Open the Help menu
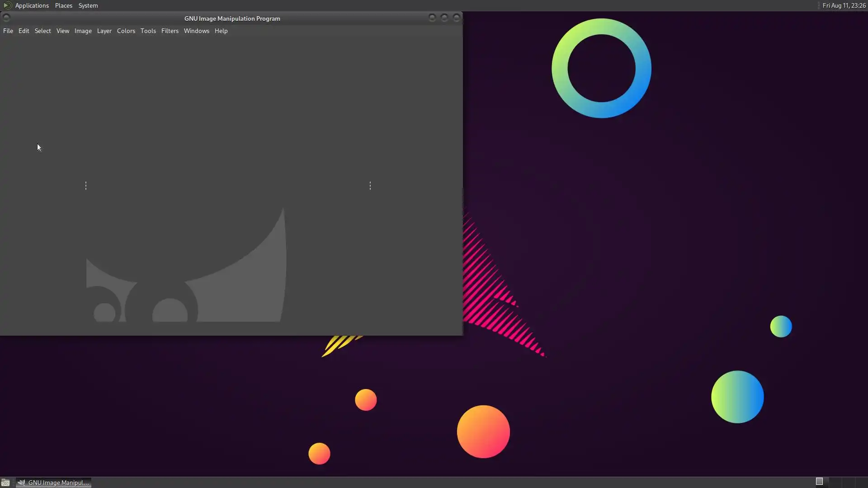Image resolution: width=868 pixels, height=488 pixels. tap(221, 31)
